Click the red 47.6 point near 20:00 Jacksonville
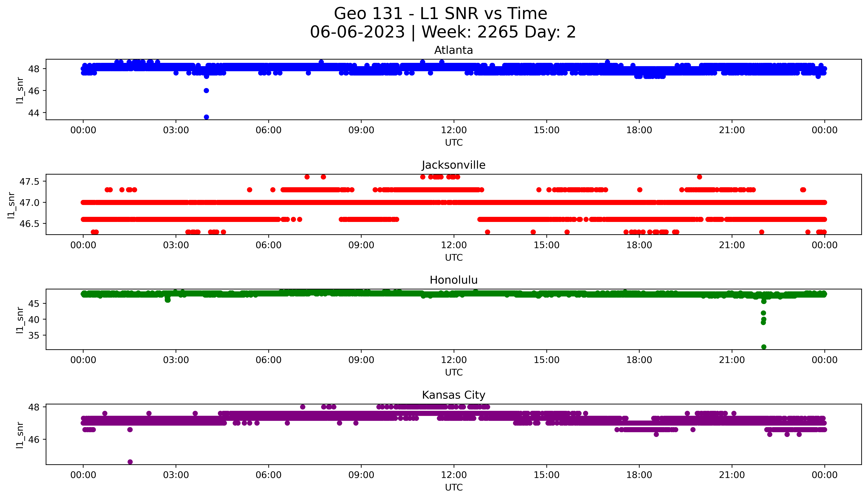This screenshot has width=868, height=499. coord(699,177)
